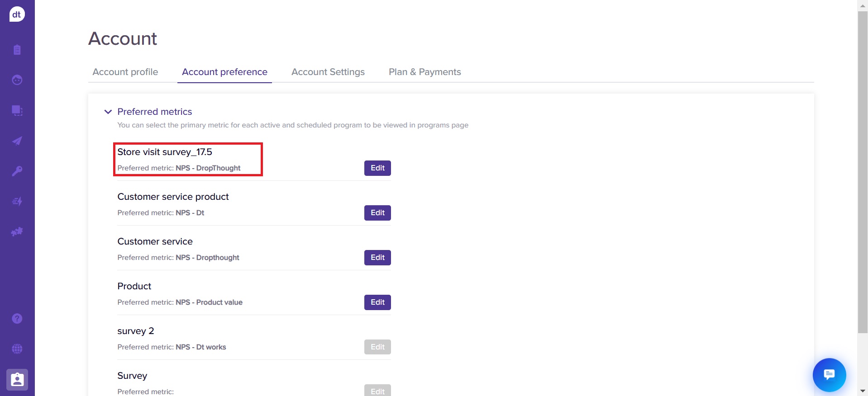Screen dimensions: 868x396
Task: Switch to the Account profile tab
Action: [125, 72]
